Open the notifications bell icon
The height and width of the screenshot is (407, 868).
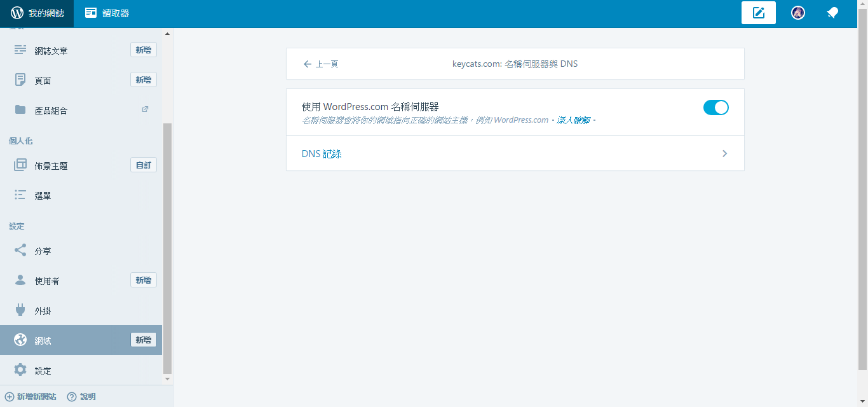[832, 13]
